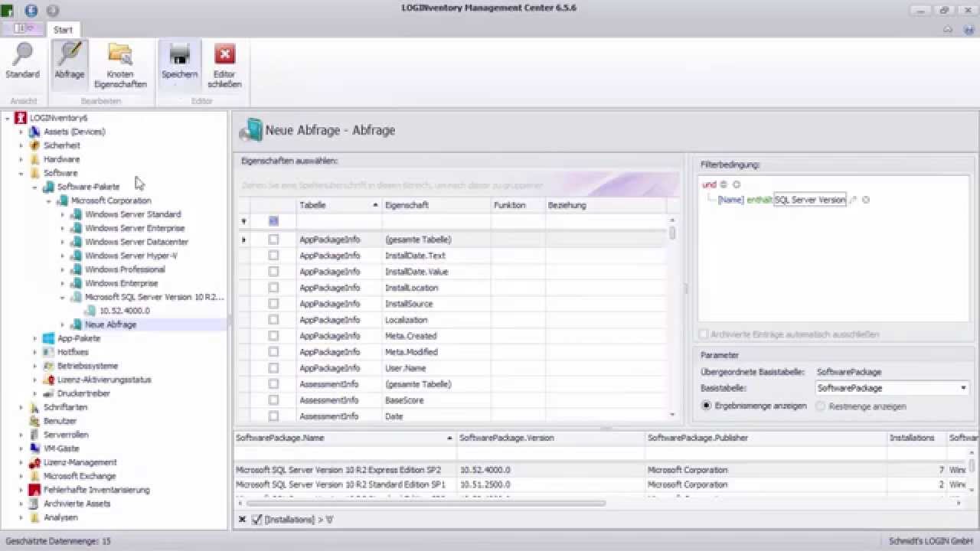Select the Fehlerhafte Inventarisierung node

[96, 490]
